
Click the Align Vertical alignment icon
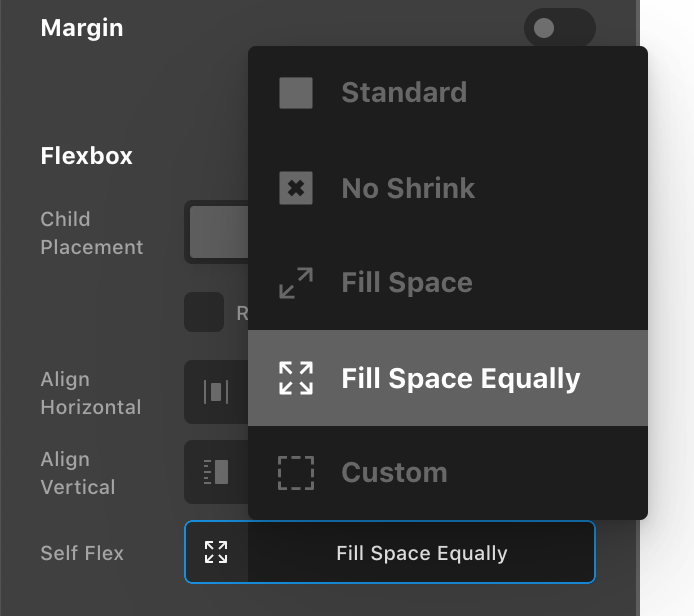(x=216, y=472)
